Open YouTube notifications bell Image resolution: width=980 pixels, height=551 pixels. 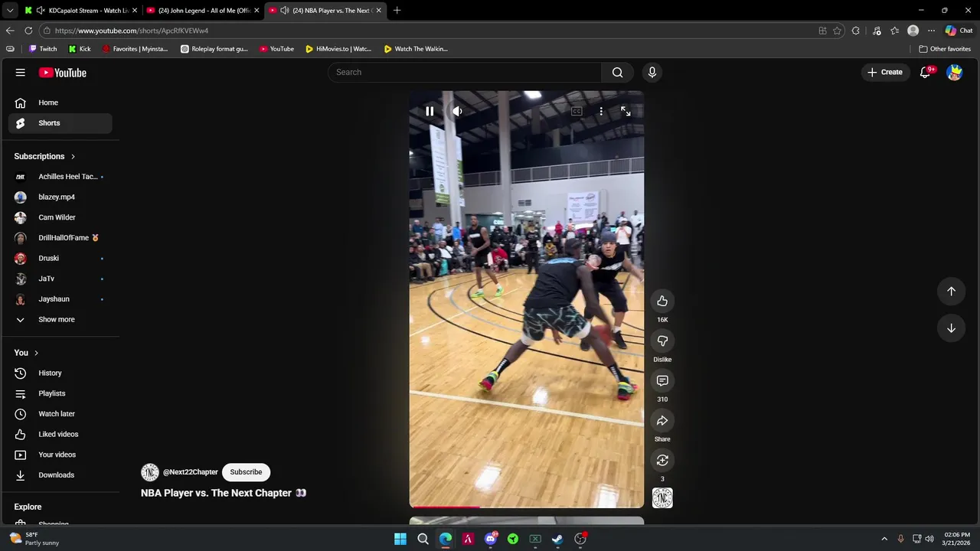pos(925,72)
